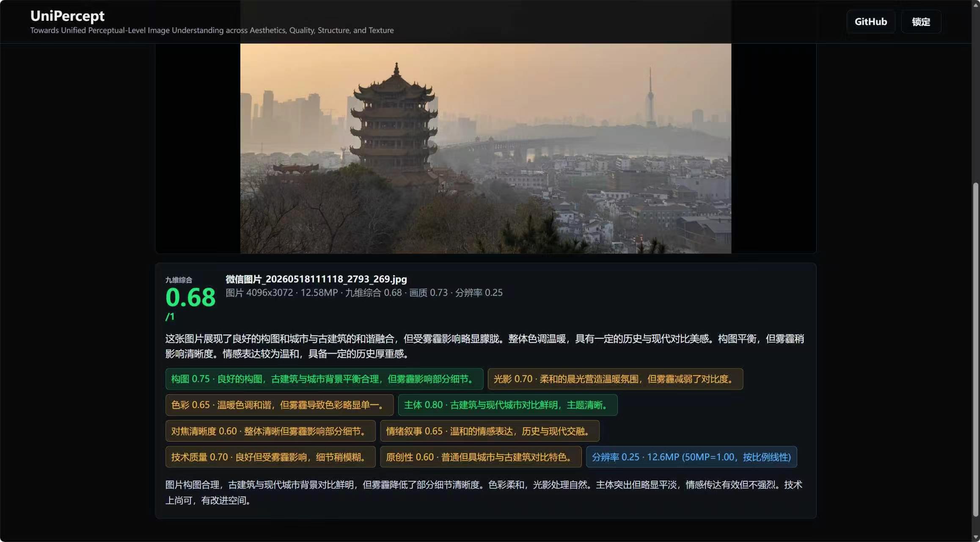Select the 构图 0.75 score tag

(x=324, y=379)
